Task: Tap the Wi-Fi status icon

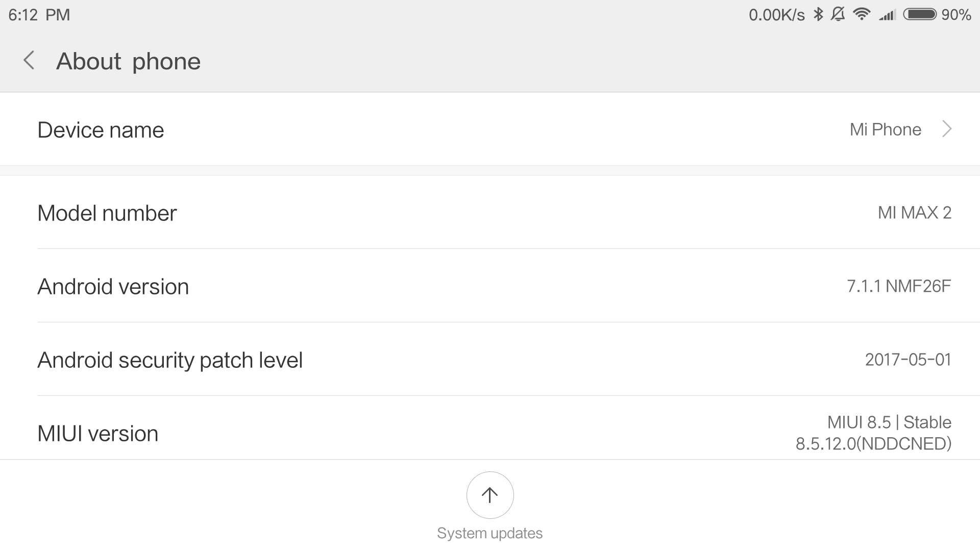Action: click(862, 14)
